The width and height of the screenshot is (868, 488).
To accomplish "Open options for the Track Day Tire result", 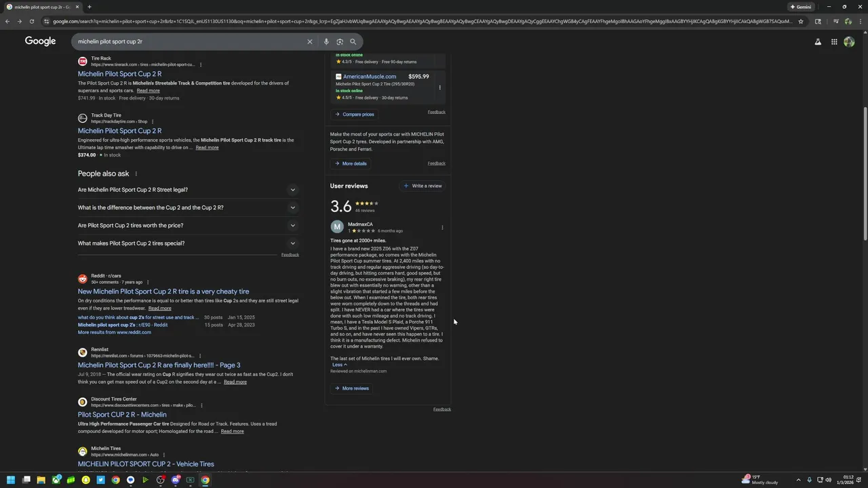I will pyautogui.click(x=153, y=122).
